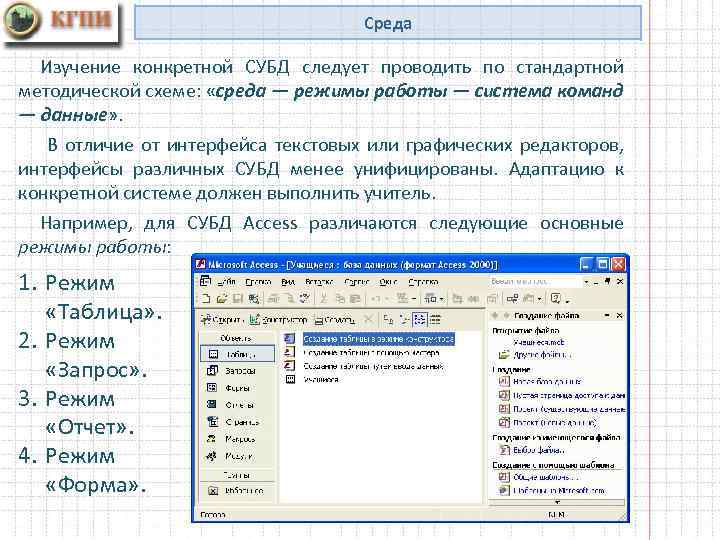720x540 pixels.
Task: Open the Окно menu
Action: [388, 281]
